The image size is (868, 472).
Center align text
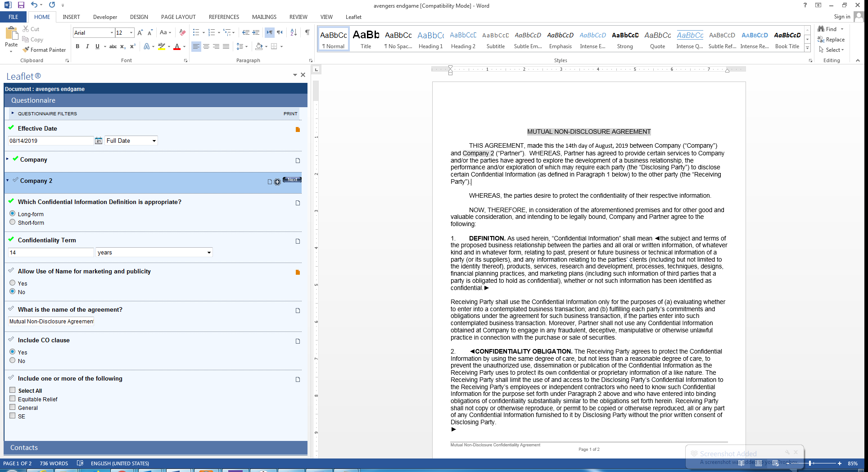[x=206, y=46]
